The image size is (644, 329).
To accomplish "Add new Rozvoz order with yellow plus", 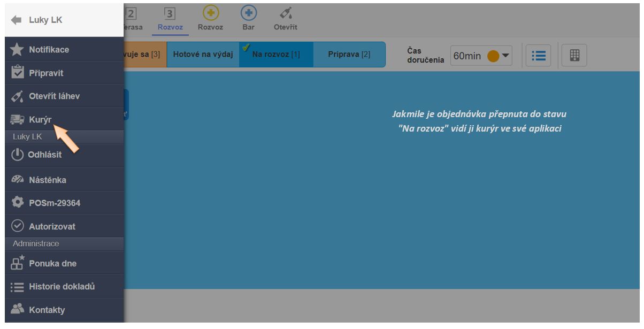I will (210, 13).
